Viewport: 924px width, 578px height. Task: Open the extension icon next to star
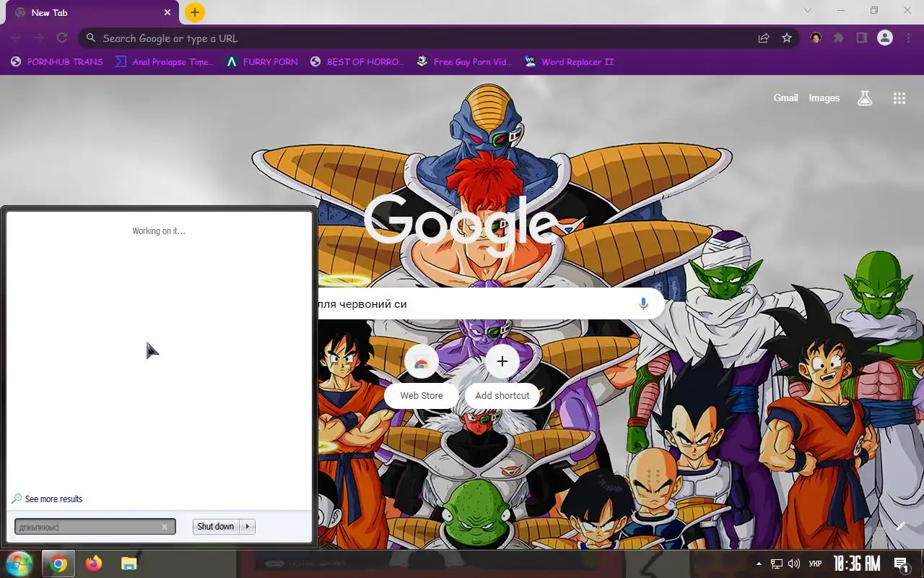click(x=816, y=38)
